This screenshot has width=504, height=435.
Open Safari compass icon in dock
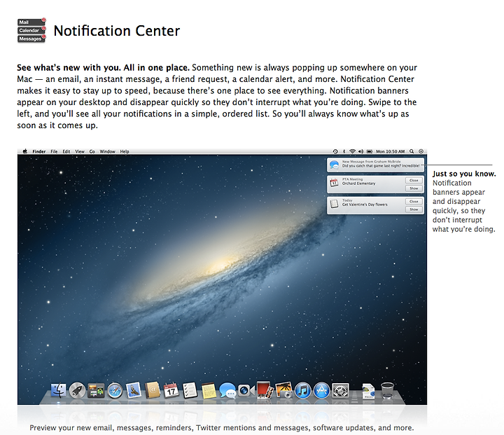point(115,391)
